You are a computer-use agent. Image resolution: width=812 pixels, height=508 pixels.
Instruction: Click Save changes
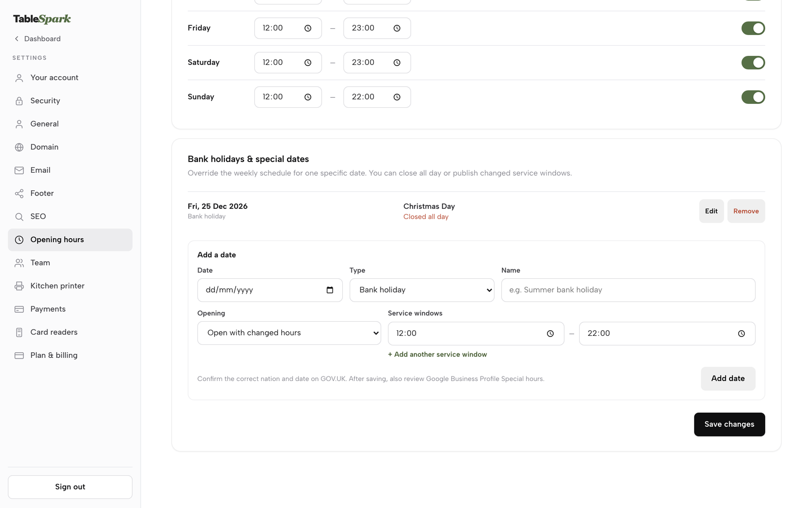click(x=730, y=424)
